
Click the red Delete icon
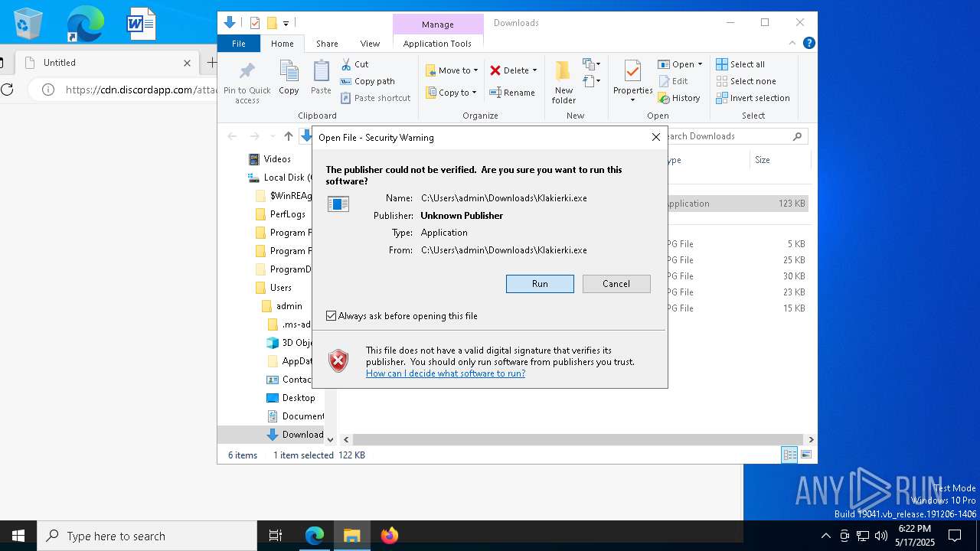click(495, 70)
